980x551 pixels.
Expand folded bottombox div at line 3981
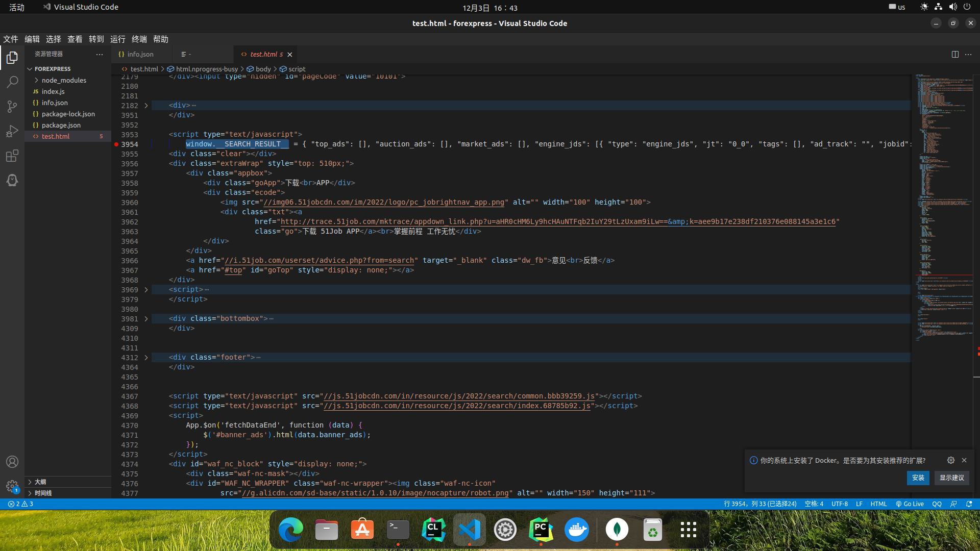146,319
